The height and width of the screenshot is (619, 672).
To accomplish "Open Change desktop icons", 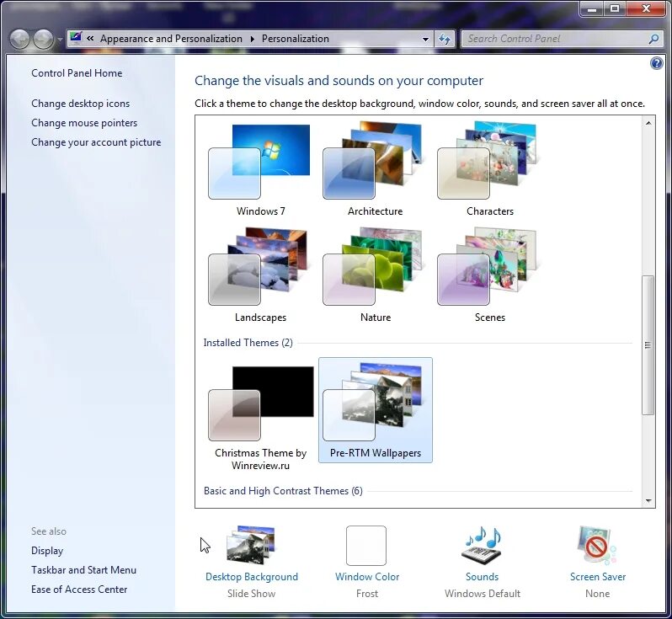I will (x=80, y=104).
